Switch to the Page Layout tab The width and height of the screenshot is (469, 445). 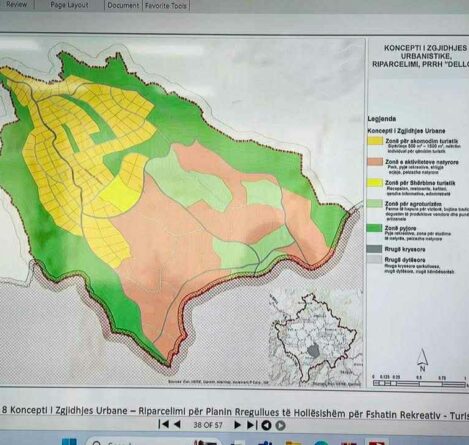pos(69,5)
